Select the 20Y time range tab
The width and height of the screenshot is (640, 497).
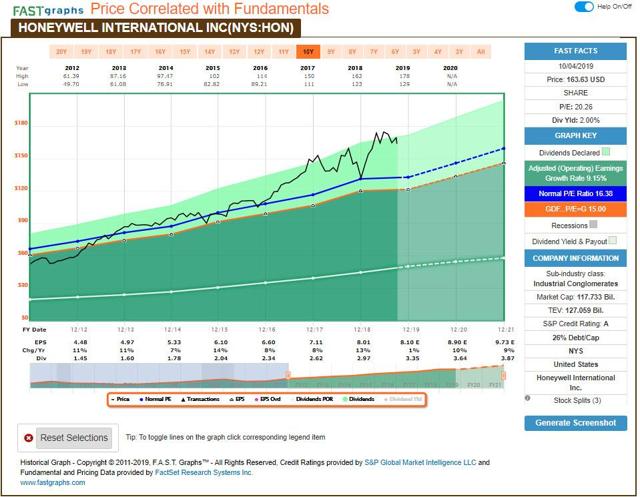pyautogui.click(x=61, y=52)
